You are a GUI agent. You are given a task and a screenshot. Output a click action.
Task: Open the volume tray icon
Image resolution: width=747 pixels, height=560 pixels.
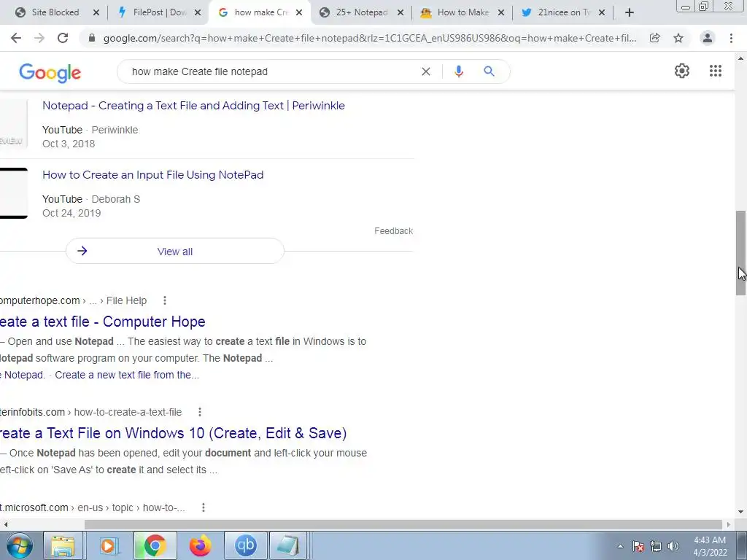click(673, 546)
